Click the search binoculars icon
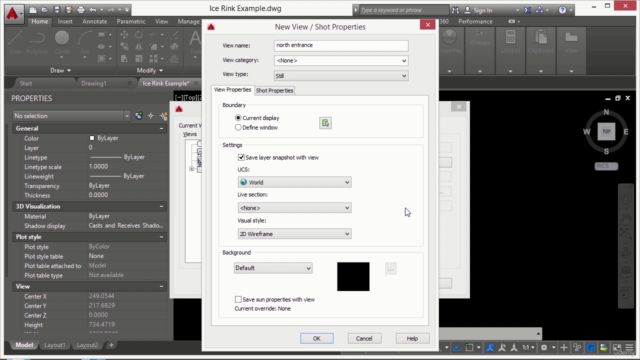This screenshot has width=640, height=360. point(455,10)
